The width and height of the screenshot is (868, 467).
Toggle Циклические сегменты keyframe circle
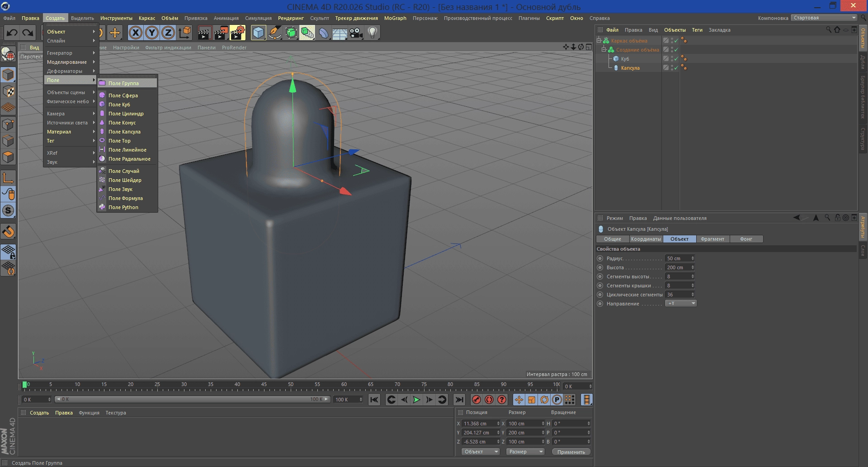[600, 295]
